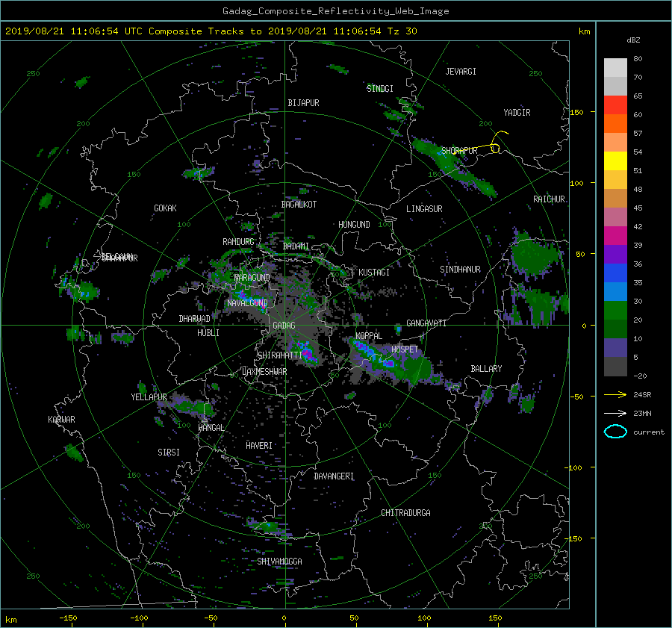Click the image title Gadag_Composite_Reflectivity_Web_Image
672x628 pixels.
pyautogui.click(x=336, y=11)
